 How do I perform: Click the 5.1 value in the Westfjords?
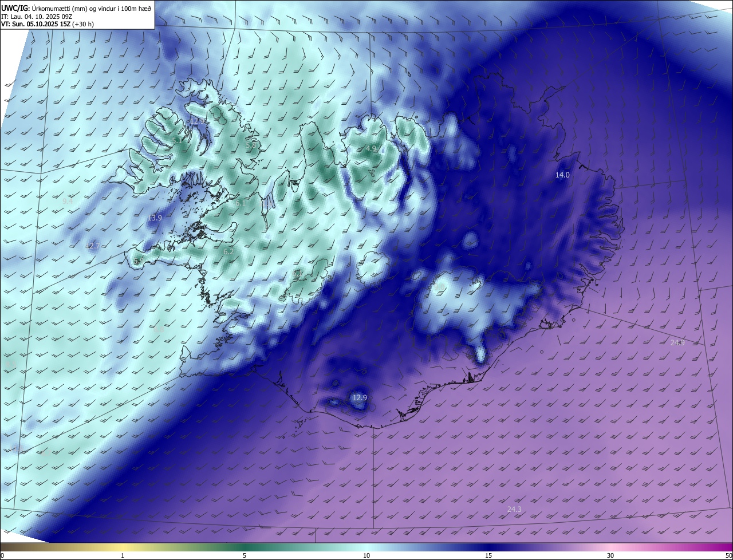tap(177, 140)
